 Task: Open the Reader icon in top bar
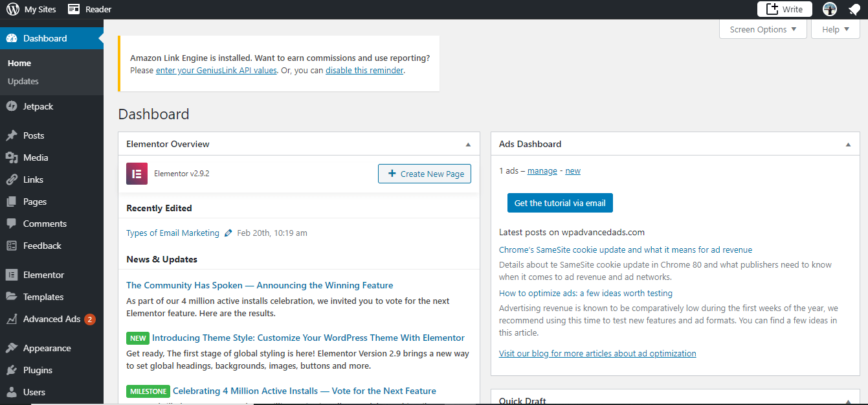coord(74,9)
